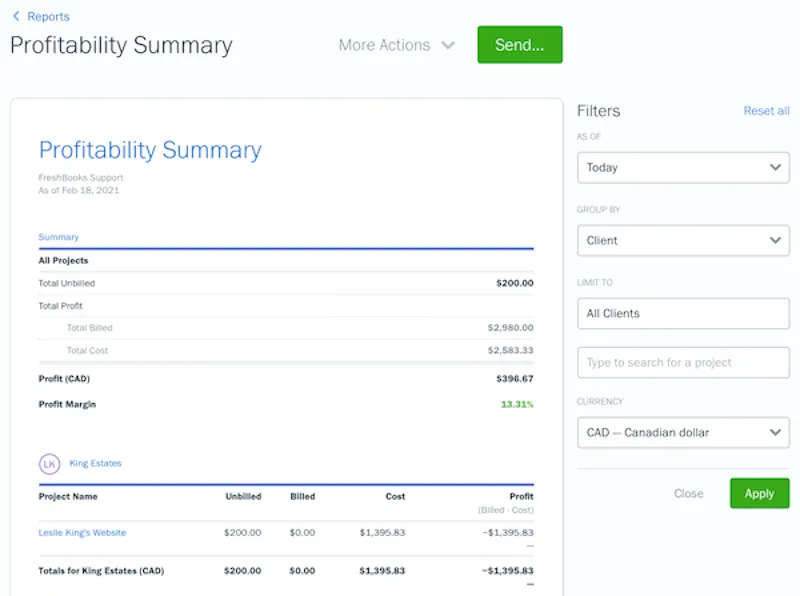Open the AS OF Today dropdown
The height and width of the screenshot is (596, 800).
point(683,167)
